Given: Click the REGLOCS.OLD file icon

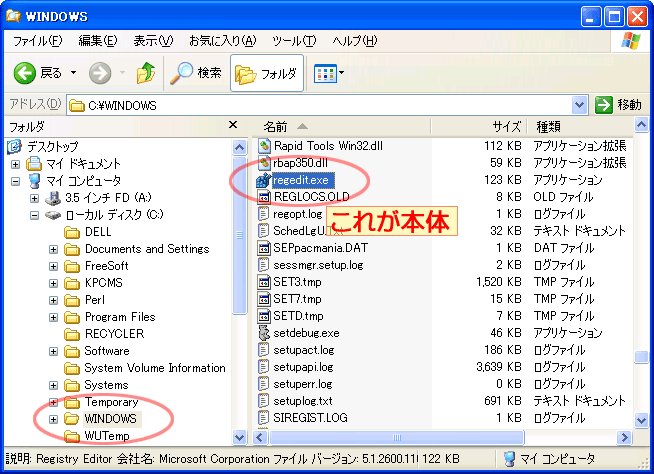Looking at the screenshot, I should coord(264,197).
